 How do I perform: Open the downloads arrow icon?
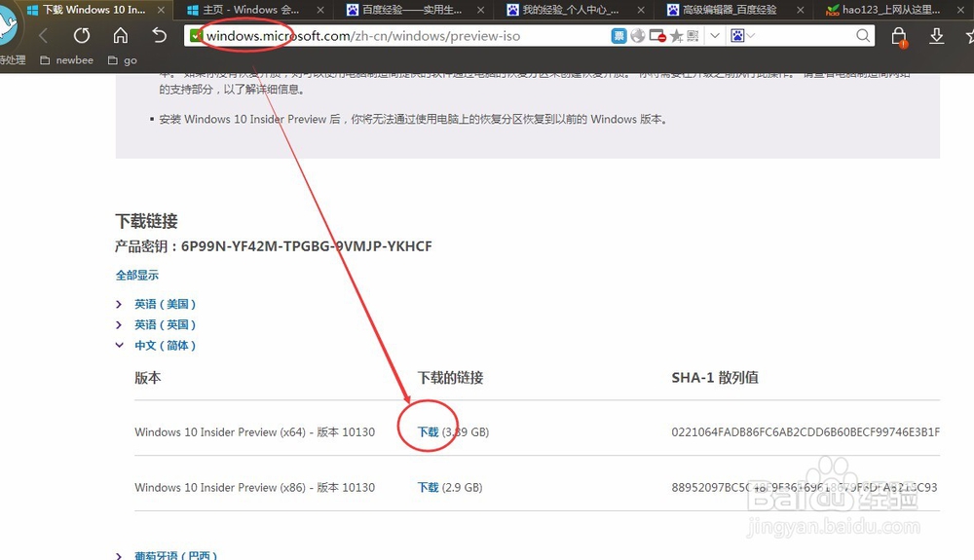(937, 36)
